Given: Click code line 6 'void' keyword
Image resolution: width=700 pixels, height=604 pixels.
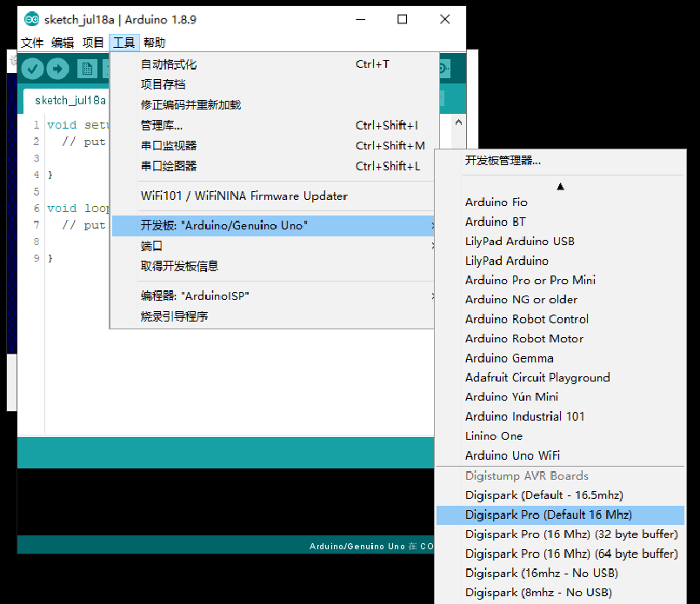Looking at the screenshot, I should pyautogui.click(x=62, y=209).
